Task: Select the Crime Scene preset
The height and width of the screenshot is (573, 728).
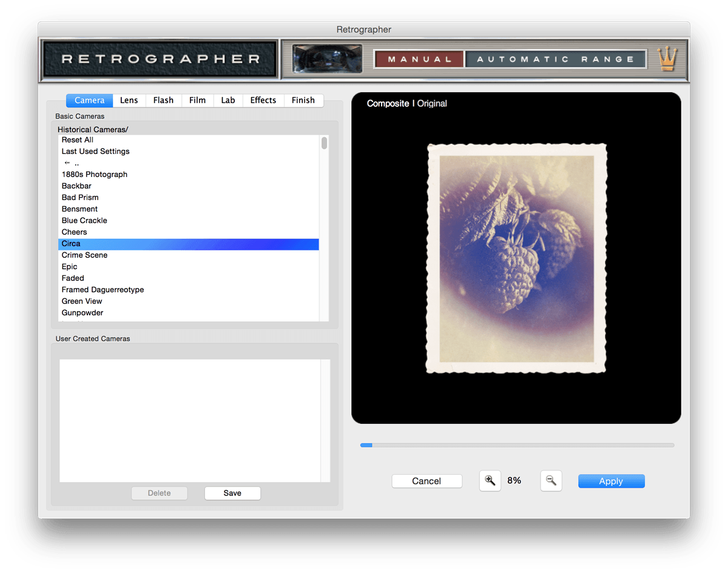Action: tap(189, 255)
